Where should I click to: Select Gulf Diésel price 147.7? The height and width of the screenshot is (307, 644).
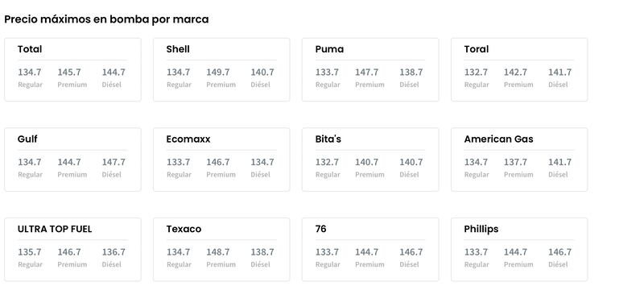tap(114, 162)
